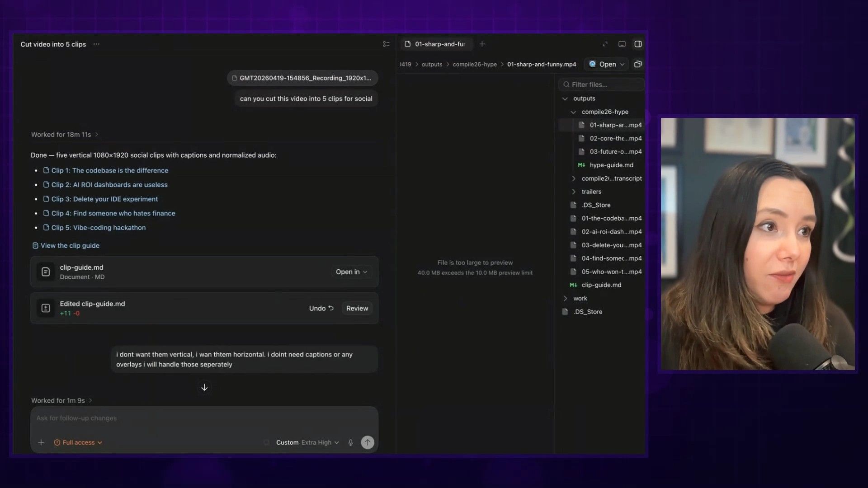Image resolution: width=868 pixels, height=488 pixels.
Task: Open the conversation options ellipsis menu
Action: pyautogui.click(x=96, y=44)
